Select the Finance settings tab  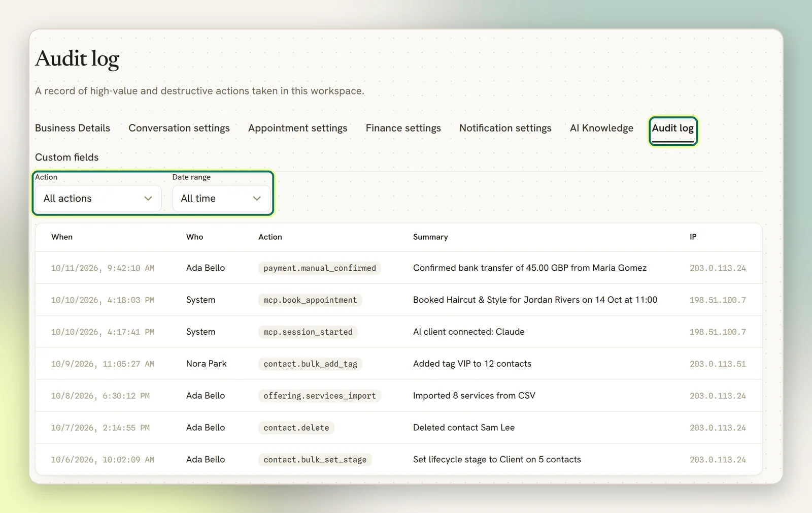(x=403, y=128)
